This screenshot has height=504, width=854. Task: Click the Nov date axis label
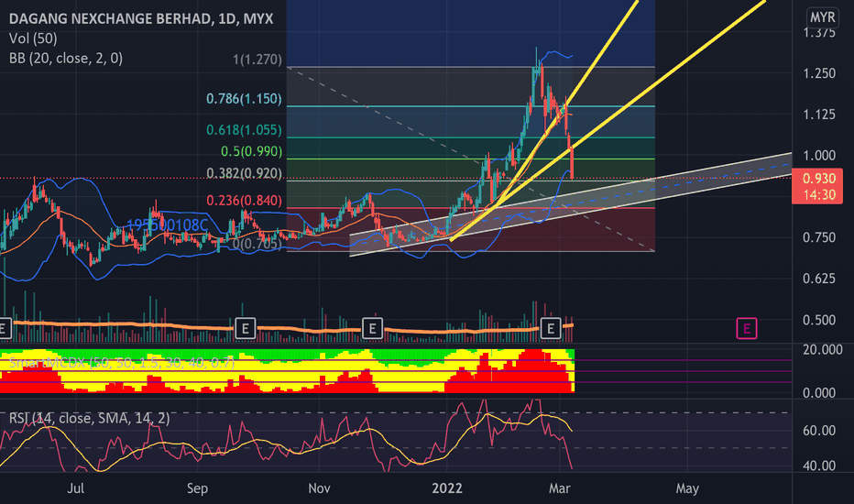click(x=319, y=488)
